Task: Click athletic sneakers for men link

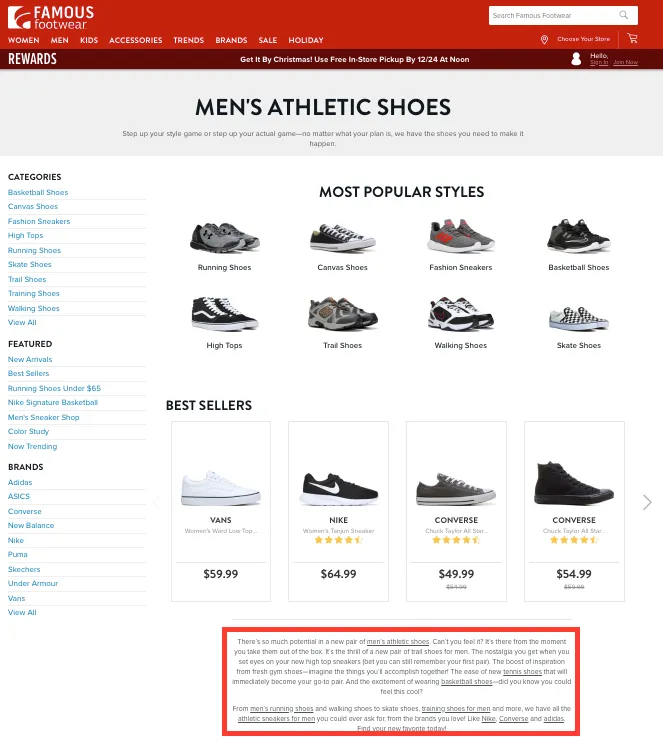Action: coord(276,719)
